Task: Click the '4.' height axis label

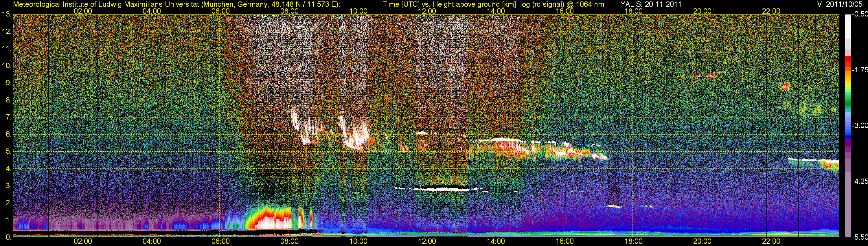Action: point(8,169)
